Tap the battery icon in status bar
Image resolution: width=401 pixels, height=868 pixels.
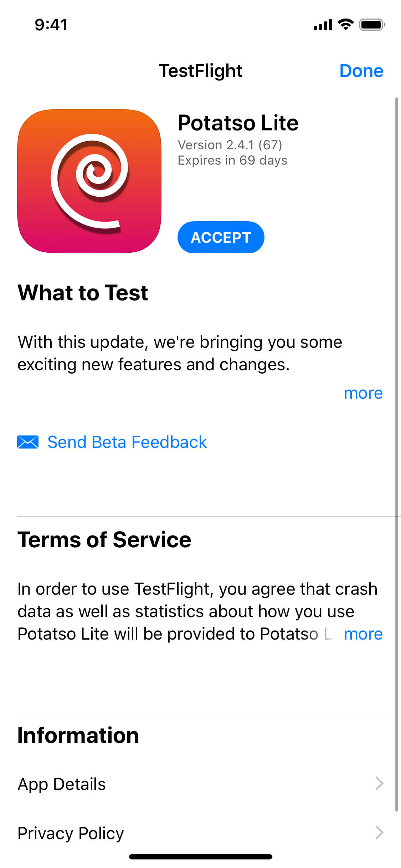click(x=372, y=25)
